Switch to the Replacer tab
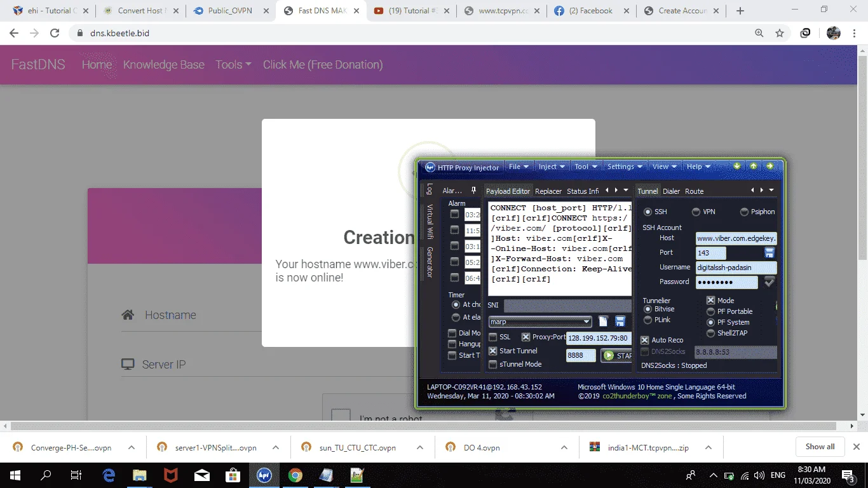Screen dimensions: 868x488 548,191
